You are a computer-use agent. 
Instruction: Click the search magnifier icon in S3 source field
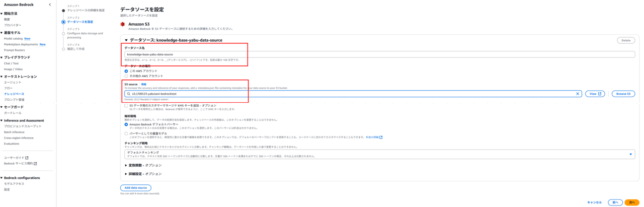click(128, 94)
